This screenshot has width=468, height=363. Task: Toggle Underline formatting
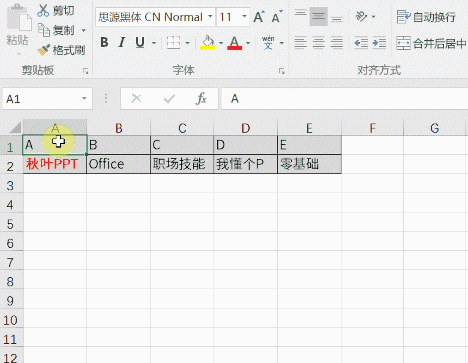tap(140, 42)
